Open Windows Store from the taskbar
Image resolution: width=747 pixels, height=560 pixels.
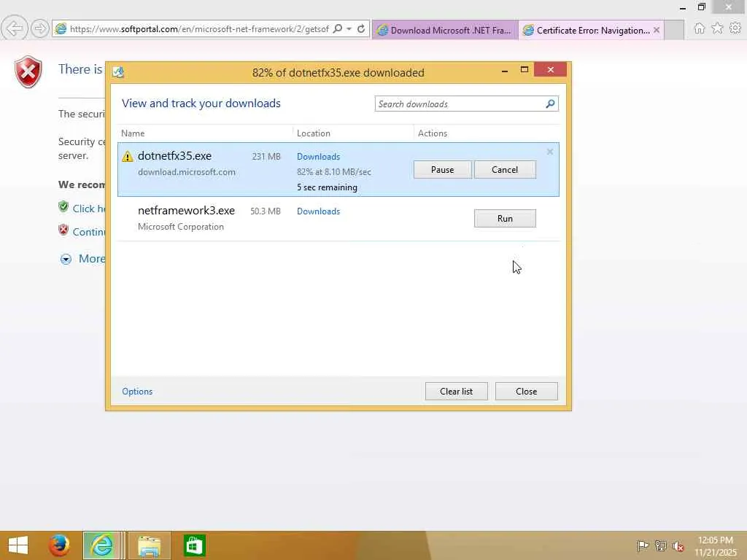point(194,545)
